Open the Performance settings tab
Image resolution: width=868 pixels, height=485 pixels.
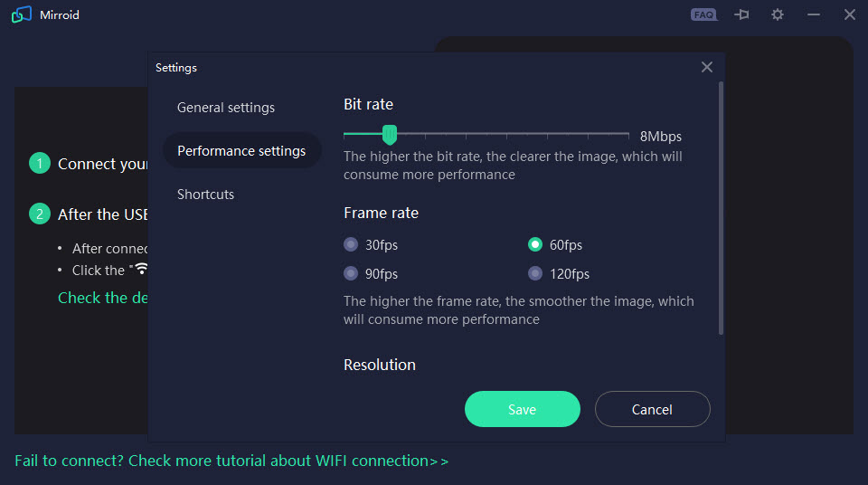coord(242,151)
